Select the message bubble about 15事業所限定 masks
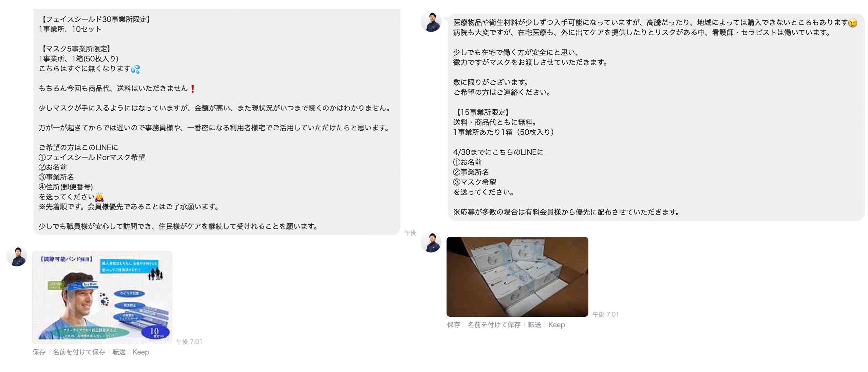Viewport: 868px width, 372px height. (656, 117)
